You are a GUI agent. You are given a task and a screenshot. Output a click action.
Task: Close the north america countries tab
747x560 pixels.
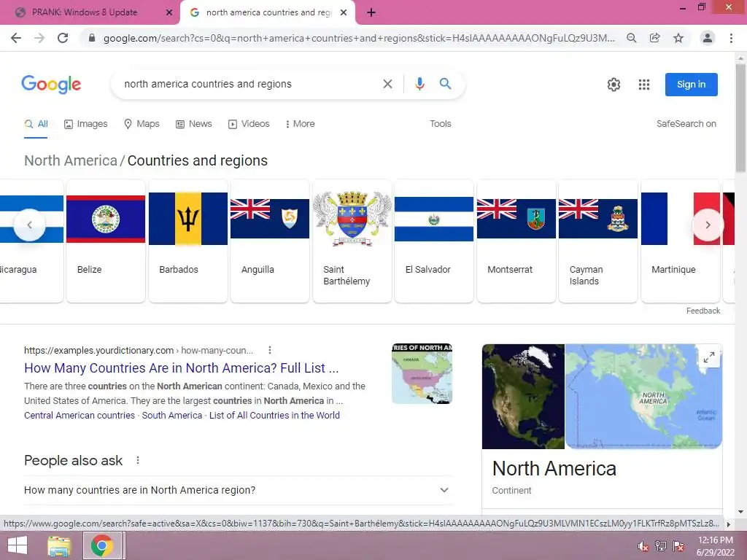point(344,13)
